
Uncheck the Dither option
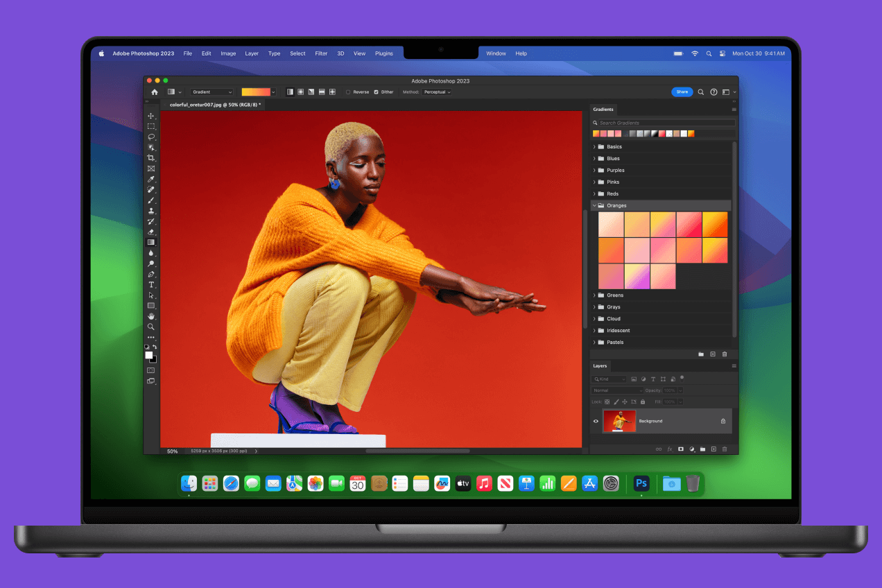click(x=376, y=92)
